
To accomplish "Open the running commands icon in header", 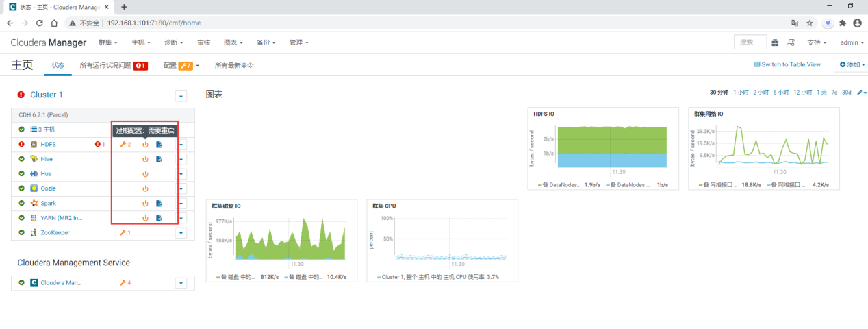I will pyautogui.click(x=791, y=42).
